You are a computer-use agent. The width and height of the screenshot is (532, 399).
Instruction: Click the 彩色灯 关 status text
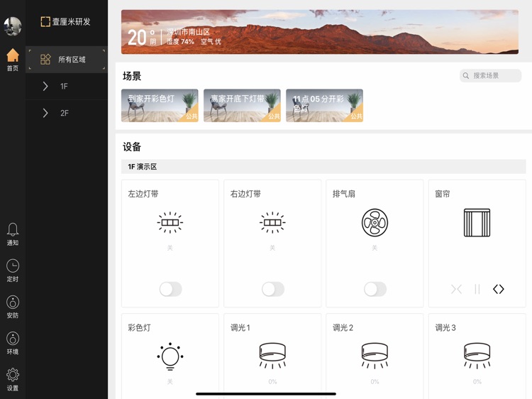point(170,382)
